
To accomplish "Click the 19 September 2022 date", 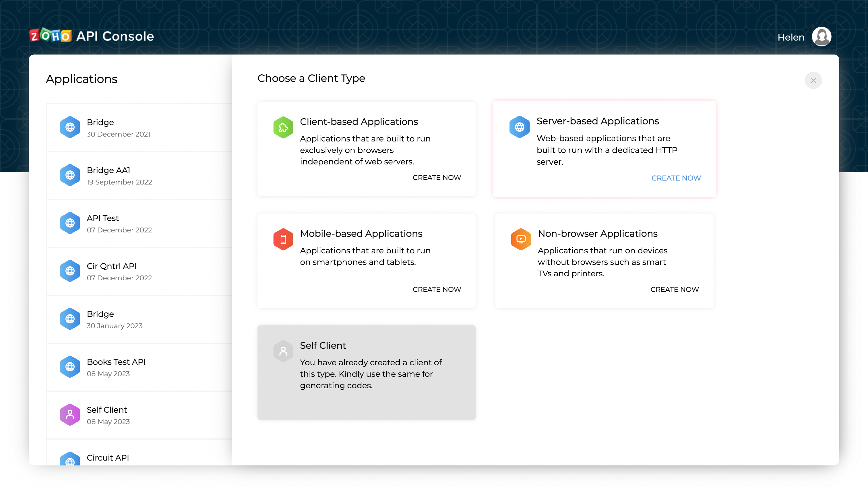I will coord(119,182).
